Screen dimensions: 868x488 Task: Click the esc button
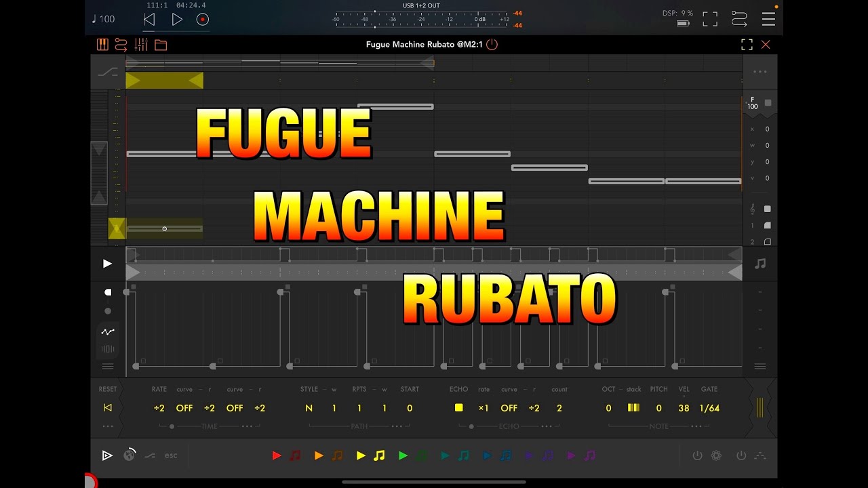coord(171,455)
